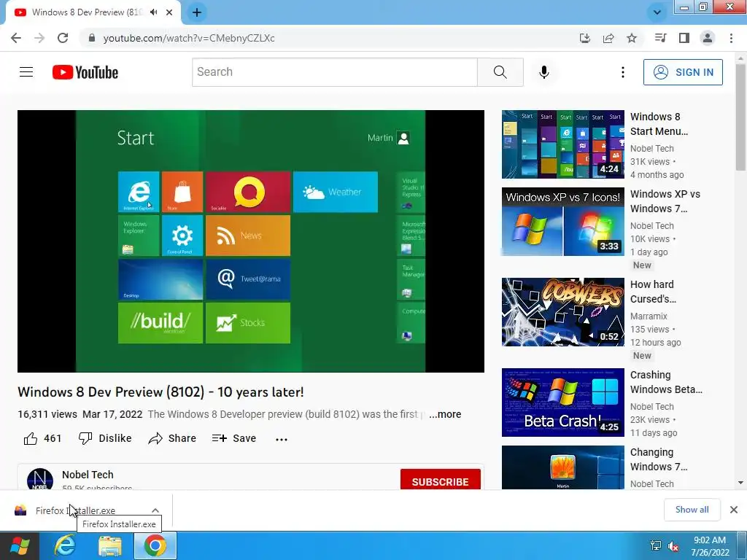
Task: Share the video
Action: [172, 438]
